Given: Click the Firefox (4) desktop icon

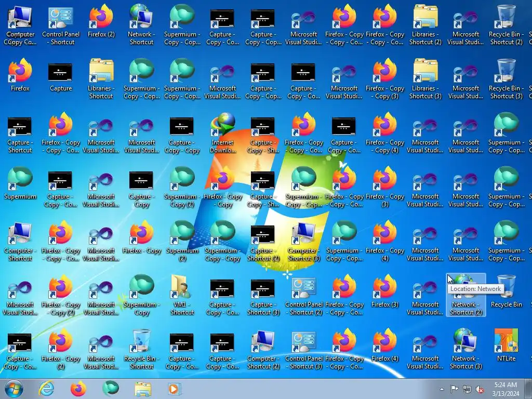Looking at the screenshot, I should (385, 345).
